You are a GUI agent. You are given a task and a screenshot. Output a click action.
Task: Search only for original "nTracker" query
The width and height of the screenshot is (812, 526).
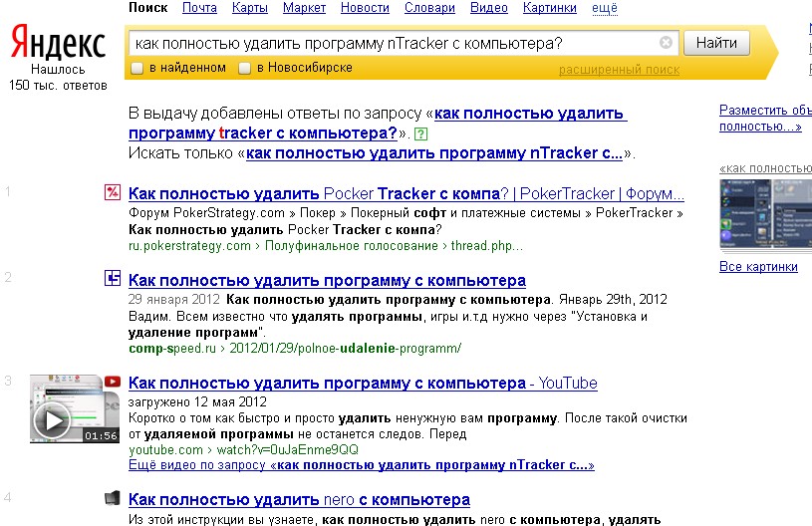pyautogui.click(x=434, y=153)
